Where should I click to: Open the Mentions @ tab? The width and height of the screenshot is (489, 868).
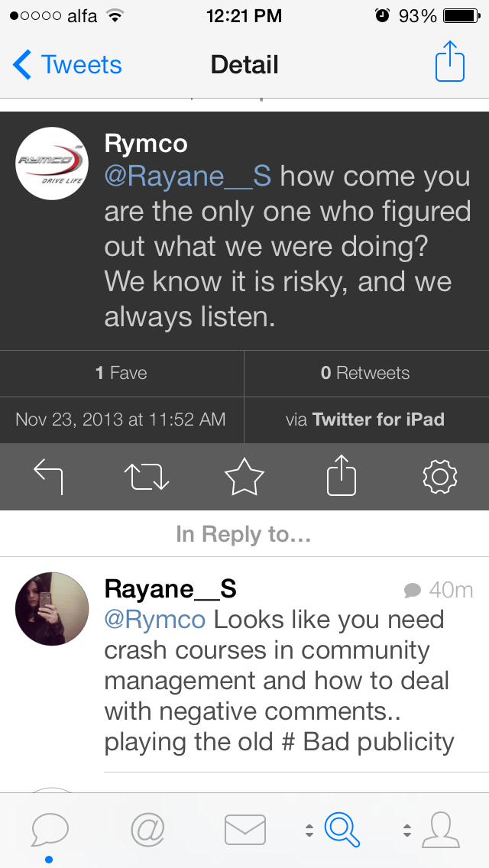tap(147, 829)
